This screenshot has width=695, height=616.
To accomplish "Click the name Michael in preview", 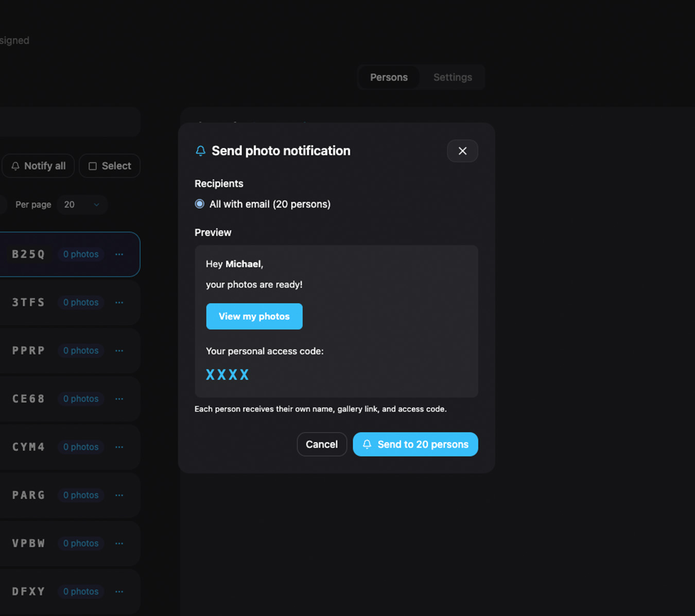I will tap(243, 264).
